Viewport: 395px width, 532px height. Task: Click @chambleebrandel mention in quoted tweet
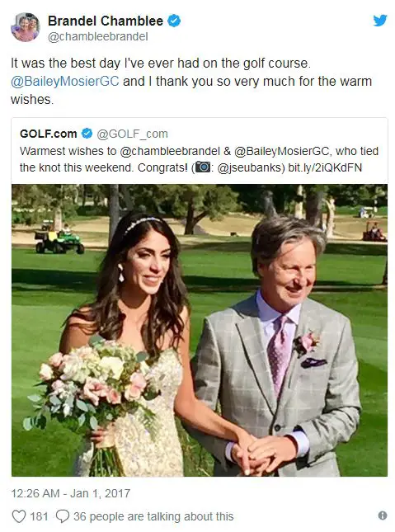[x=170, y=151]
